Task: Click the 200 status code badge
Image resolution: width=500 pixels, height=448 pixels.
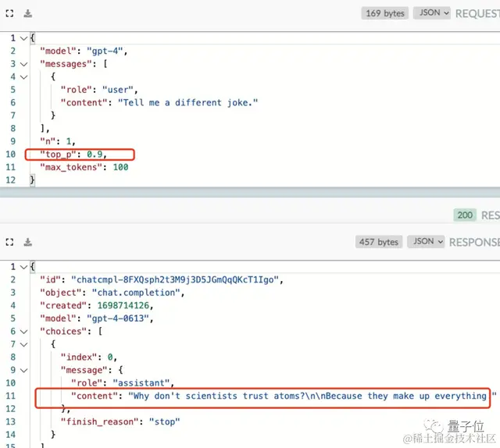Action: tap(465, 215)
